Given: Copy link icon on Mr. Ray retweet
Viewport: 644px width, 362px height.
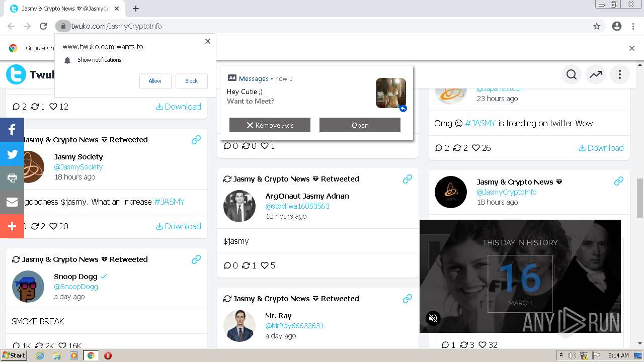Looking at the screenshot, I should [408, 299].
